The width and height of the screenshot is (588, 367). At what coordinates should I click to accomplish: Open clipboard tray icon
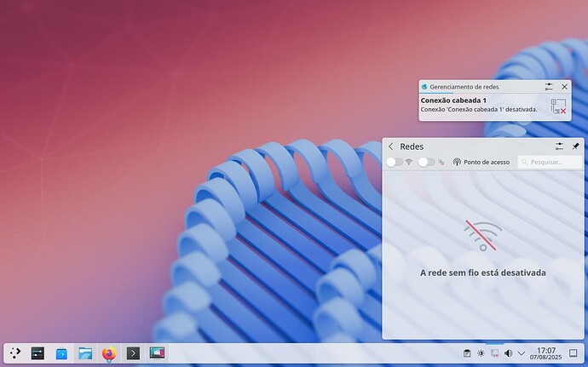coord(467,353)
